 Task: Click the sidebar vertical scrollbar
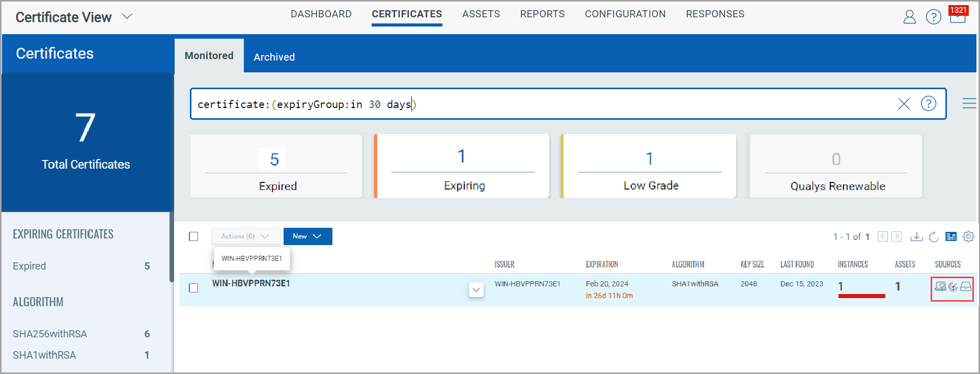172,247
